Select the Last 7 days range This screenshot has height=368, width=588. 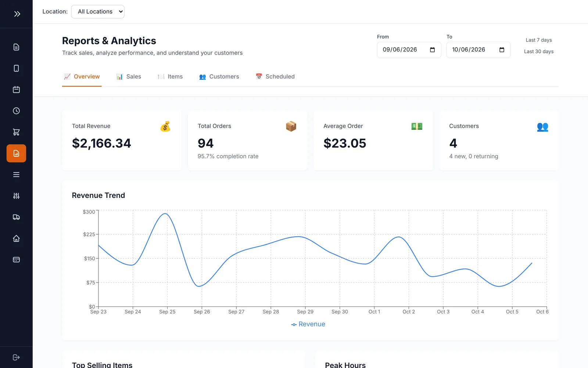[539, 40]
